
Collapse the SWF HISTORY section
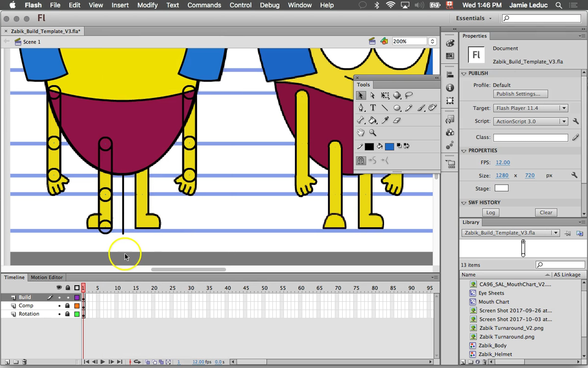pyautogui.click(x=464, y=203)
